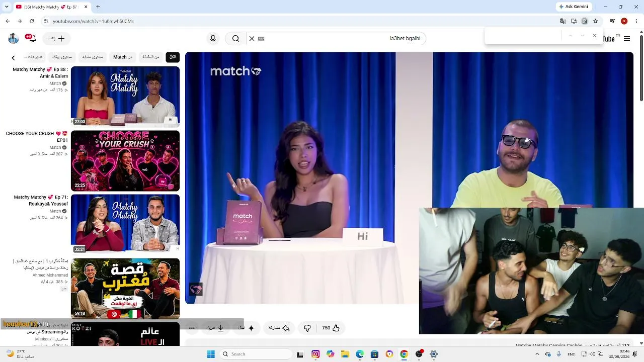Close the Matchy Matchy Ep 87 tab
The width and height of the screenshot is (644, 362).
click(86, 7)
